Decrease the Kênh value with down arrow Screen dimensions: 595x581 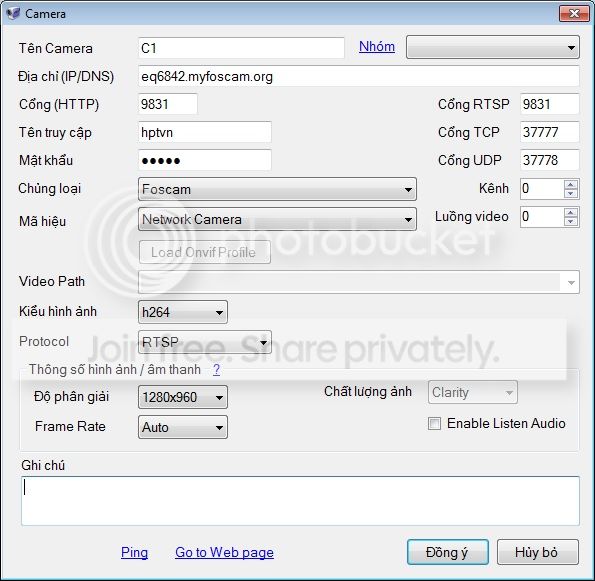[571, 194]
